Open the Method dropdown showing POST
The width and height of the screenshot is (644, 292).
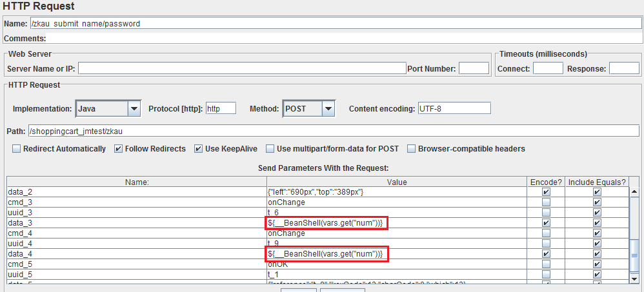click(309, 109)
